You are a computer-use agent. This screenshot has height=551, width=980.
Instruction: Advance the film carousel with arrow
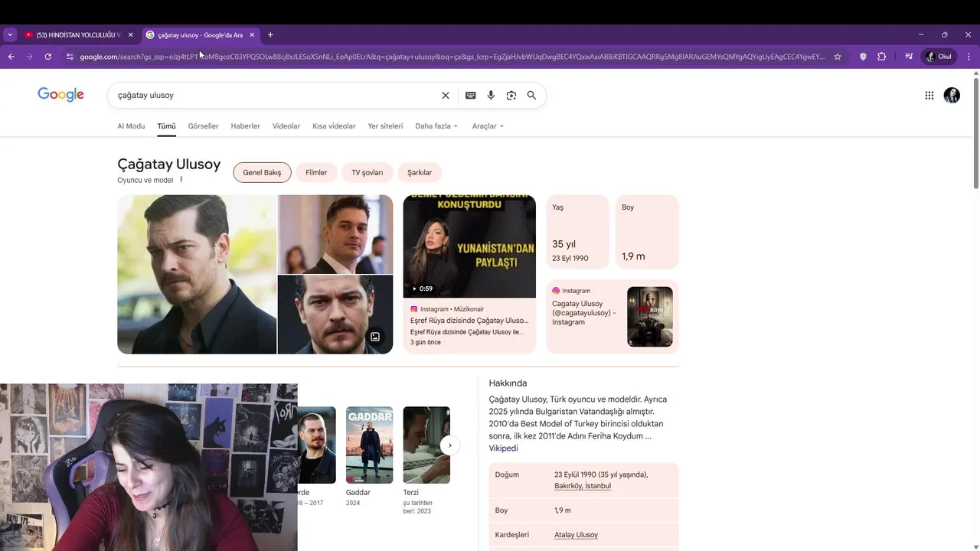click(450, 445)
